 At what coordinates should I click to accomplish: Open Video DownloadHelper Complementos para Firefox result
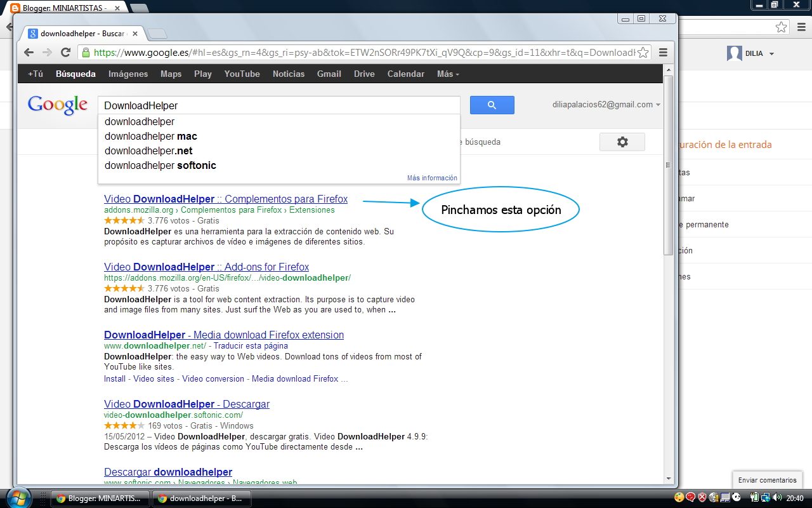[x=226, y=199]
